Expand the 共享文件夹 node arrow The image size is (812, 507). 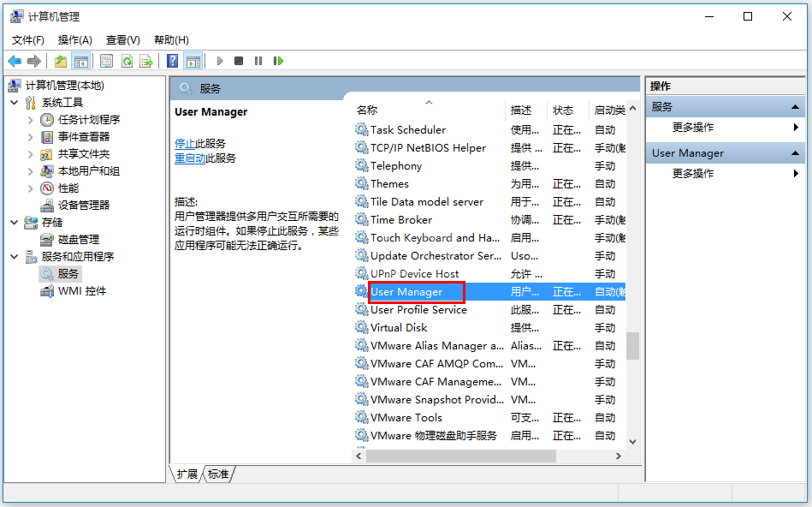pyautogui.click(x=31, y=154)
